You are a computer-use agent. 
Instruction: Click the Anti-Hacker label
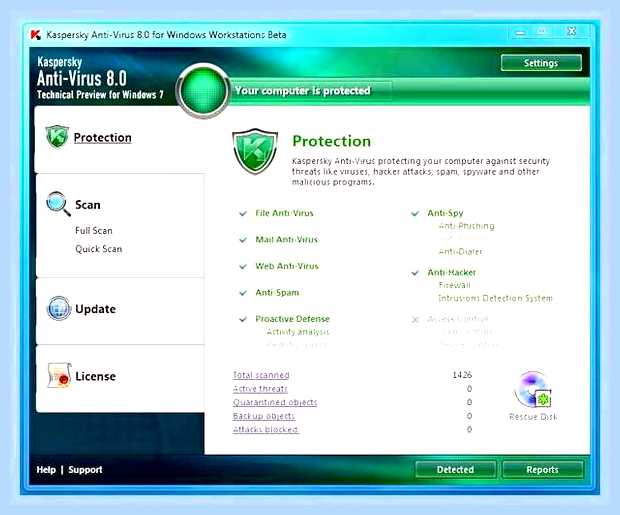point(452,273)
